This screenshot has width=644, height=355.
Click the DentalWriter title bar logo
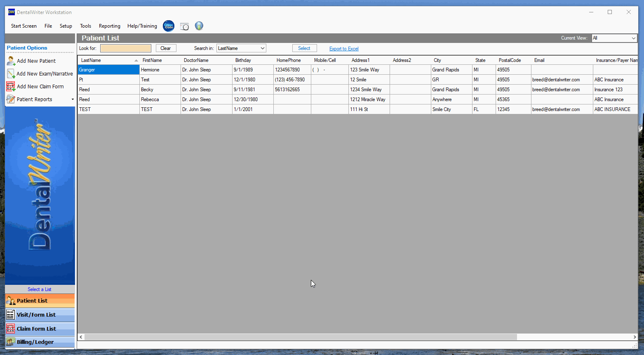[x=12, y=12]
